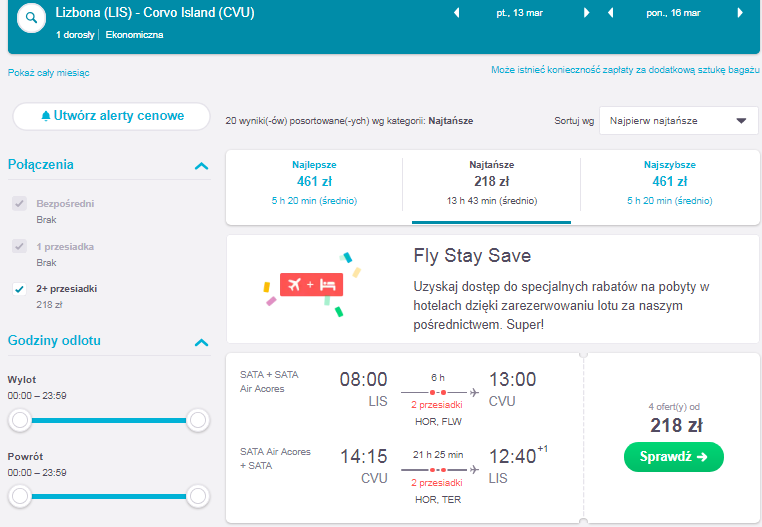The image size is (762, 527).
Task: Uncheck the 2+ przesiadki checkbox
Action: (x=19, y=289)
